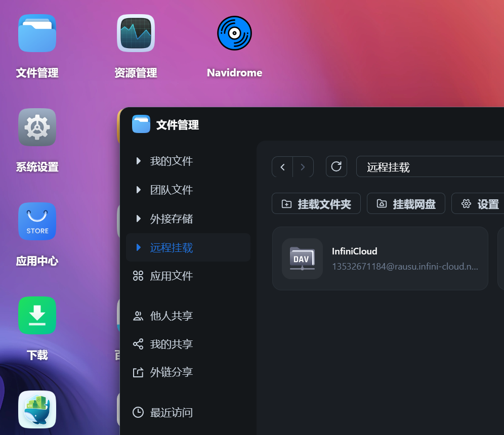The width and height of the screenshot is (504, 435).
Task: Click the 应用文件 grid icon
Action: 138,276
